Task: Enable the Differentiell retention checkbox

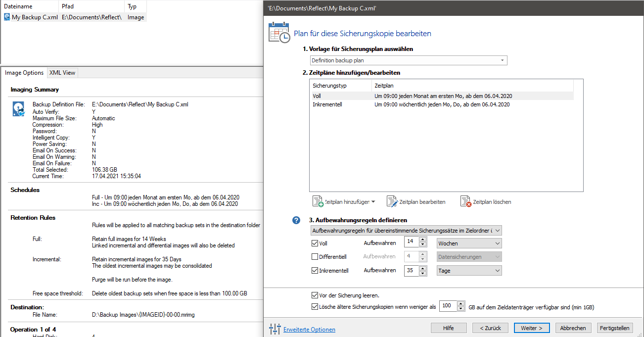Action: (315, 257)
